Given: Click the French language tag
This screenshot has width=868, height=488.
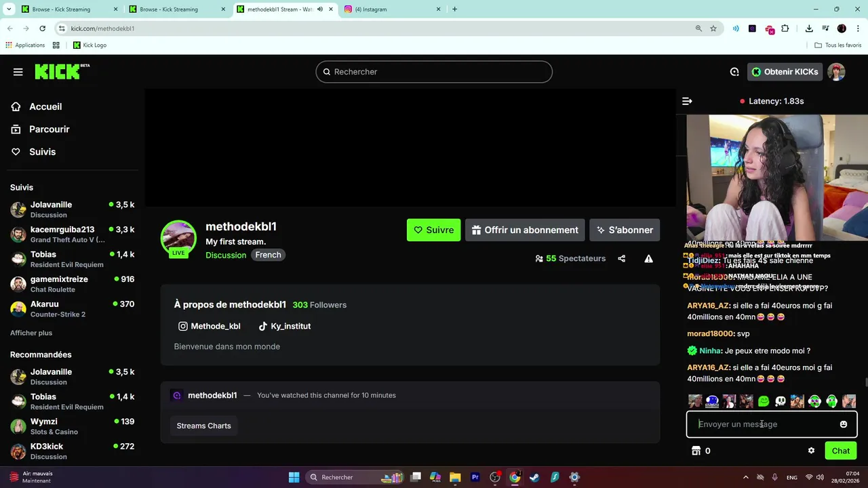Looking at the screenshot, I should coord(268,255).
